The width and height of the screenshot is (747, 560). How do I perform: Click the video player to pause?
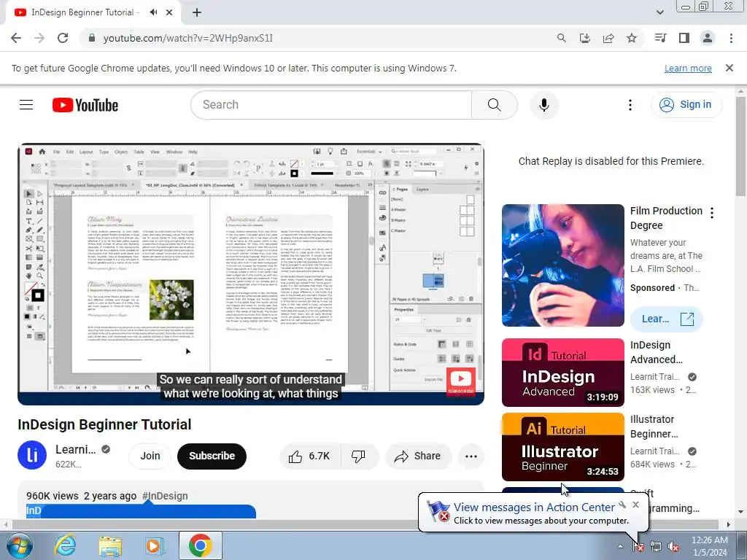click(x=251, y=274)
